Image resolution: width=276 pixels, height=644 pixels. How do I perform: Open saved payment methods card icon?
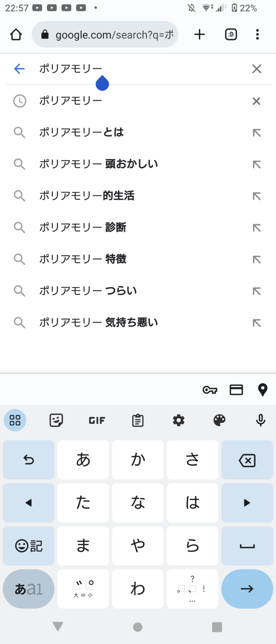236,390
